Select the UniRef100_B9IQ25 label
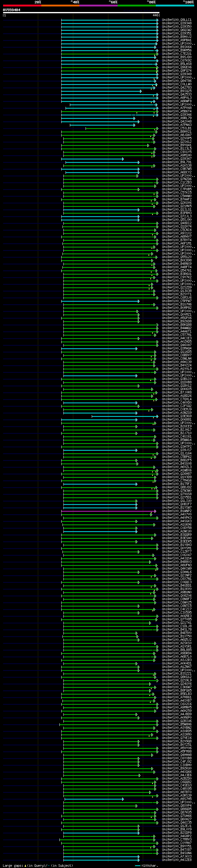Image resolution: width=197 pixels, height=868 pixels. click(x=176, y=91)
